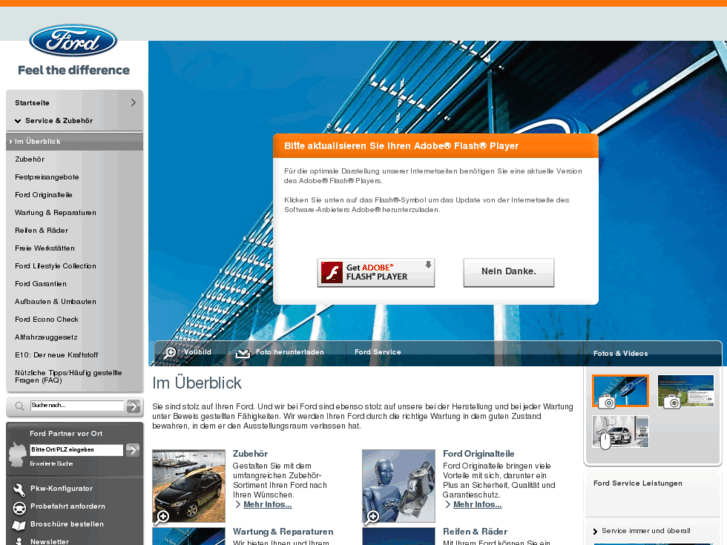Click the Ford Service Leistungen heading
727x545 pixels.
(x=638, y=483)
